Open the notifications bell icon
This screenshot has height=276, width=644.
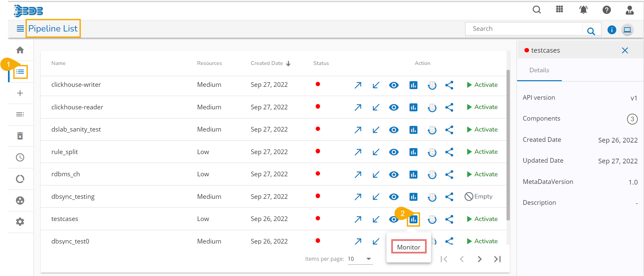click(x=583, y=10)
